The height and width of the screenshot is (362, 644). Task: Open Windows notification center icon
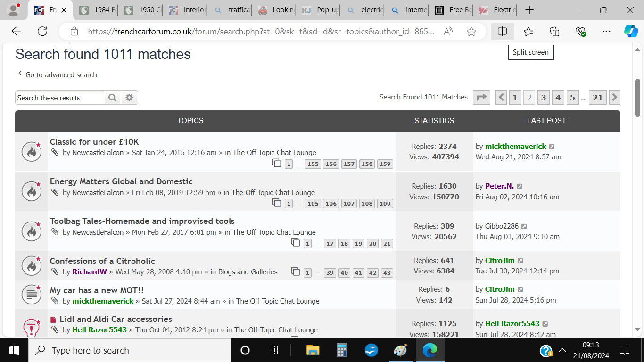pos(625,350)
